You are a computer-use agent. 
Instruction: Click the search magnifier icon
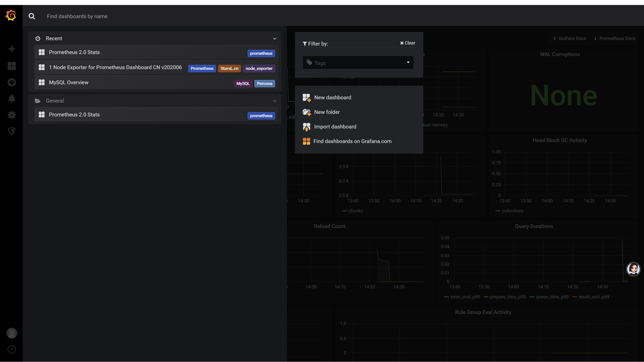click(32, 16)
